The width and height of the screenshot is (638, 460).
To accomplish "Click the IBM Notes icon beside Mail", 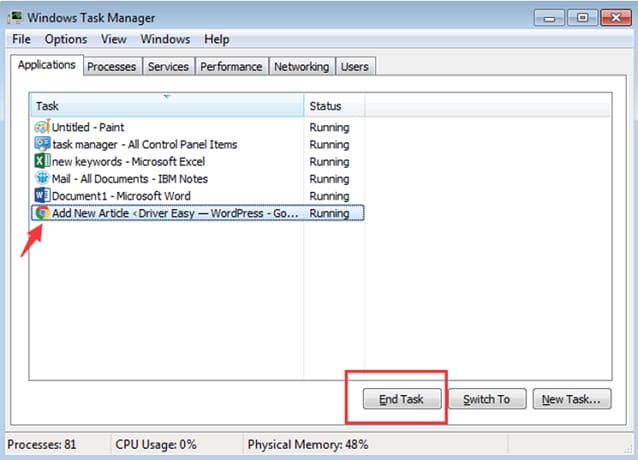I will coord(42,178).
